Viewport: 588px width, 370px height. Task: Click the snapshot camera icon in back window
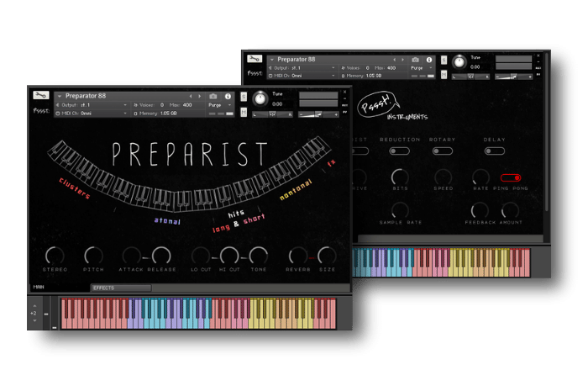(x=415, y=60)
